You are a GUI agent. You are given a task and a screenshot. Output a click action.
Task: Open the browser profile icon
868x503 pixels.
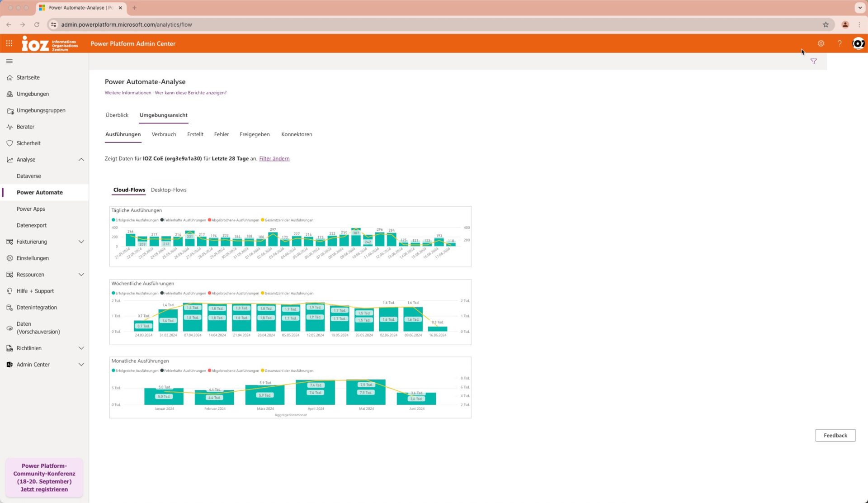(845, 24)
